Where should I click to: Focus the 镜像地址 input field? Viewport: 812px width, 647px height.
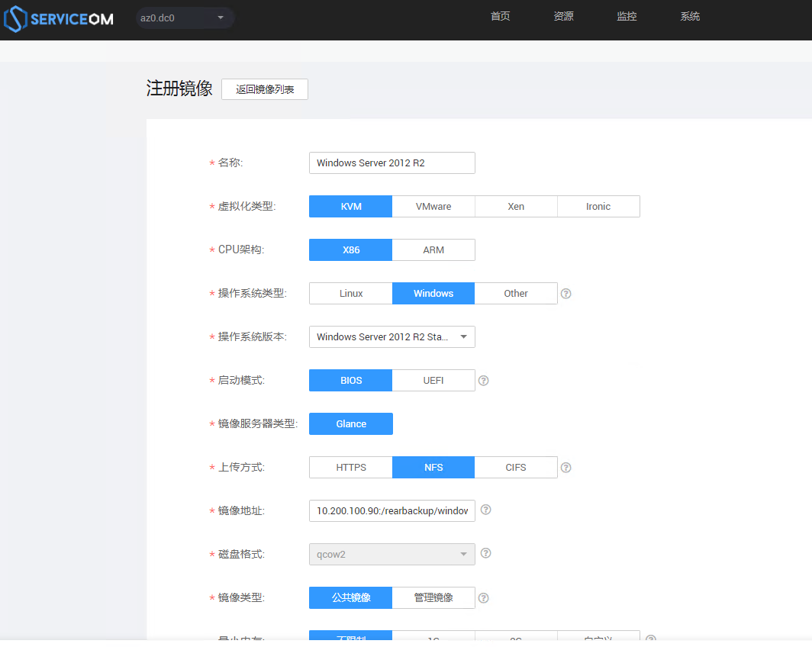tap(392, 511)
